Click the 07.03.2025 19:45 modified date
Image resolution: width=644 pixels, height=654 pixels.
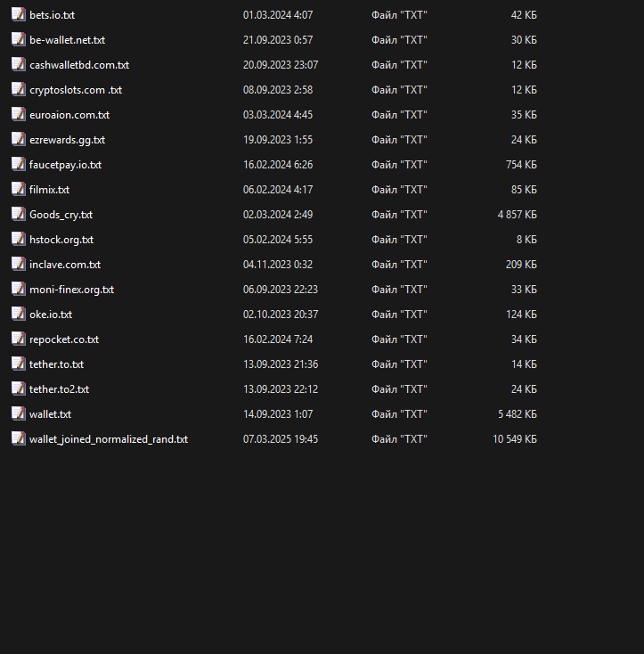tap(281, 439)
